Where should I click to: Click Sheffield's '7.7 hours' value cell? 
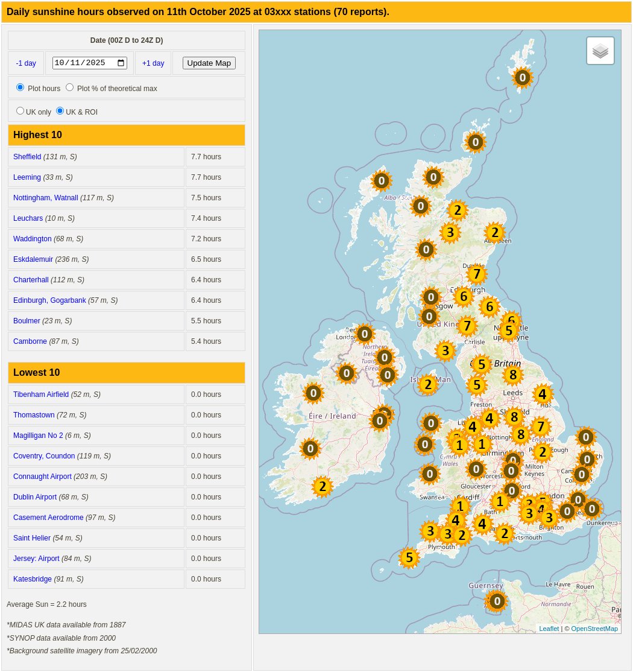point(215,157)
